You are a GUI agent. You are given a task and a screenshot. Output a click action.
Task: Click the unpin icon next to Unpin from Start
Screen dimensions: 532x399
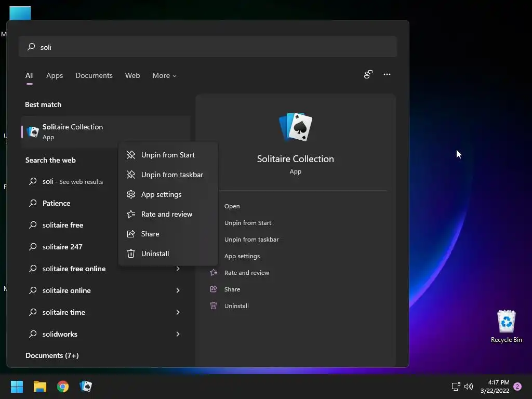point(131,155)
